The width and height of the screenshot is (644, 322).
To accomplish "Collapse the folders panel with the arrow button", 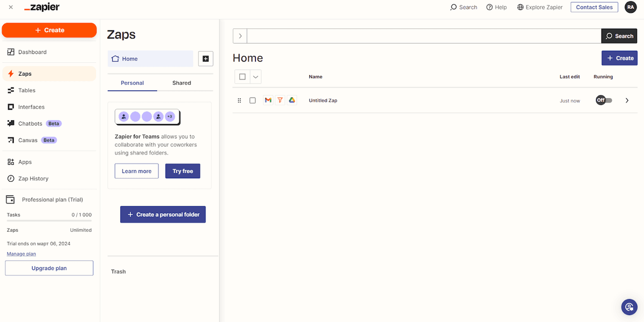I will (x=239, y=35).
